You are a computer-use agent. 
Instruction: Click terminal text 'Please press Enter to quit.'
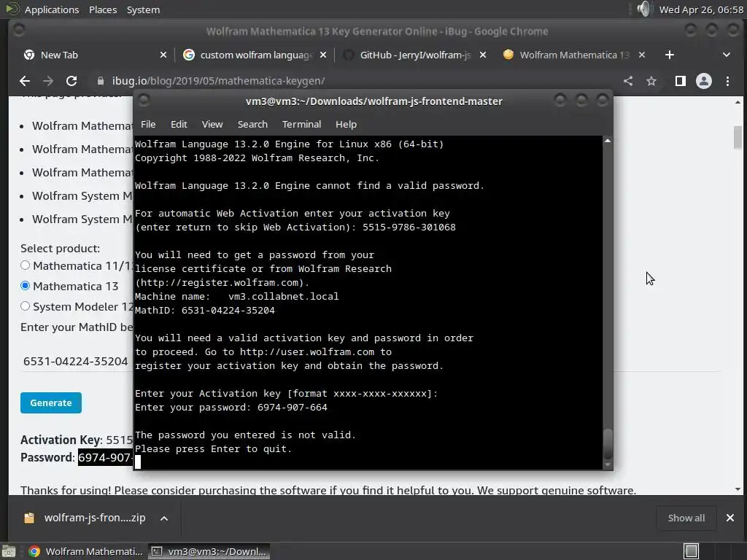click(x=213, y=449)
